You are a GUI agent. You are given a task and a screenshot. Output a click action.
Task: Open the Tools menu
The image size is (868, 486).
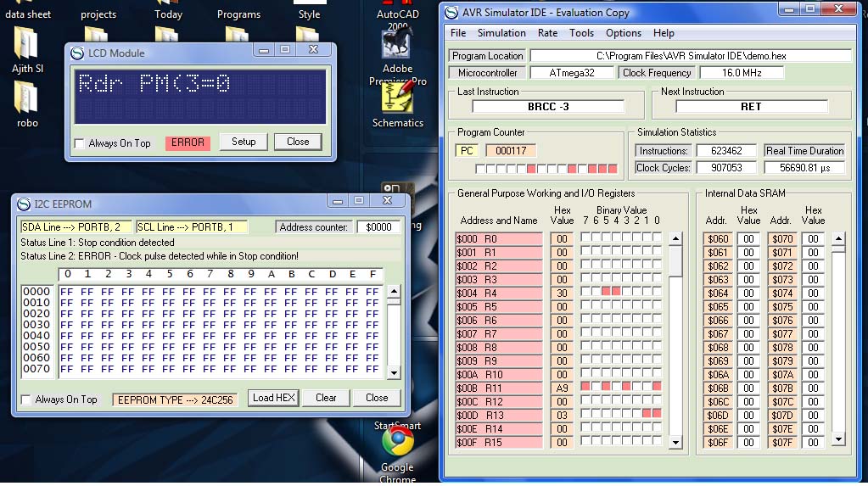581,33
